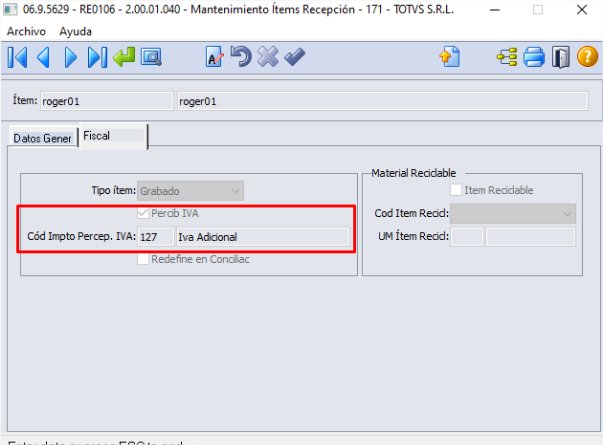Cancel with the X toolbar icon
The height and width of the screenshot is (445, 603).
coord(268,57)
